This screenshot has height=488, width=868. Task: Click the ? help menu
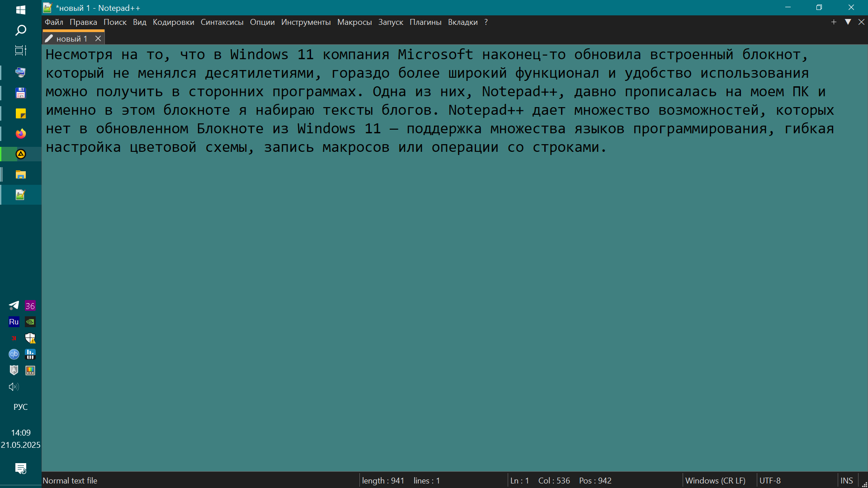[486, 22]
